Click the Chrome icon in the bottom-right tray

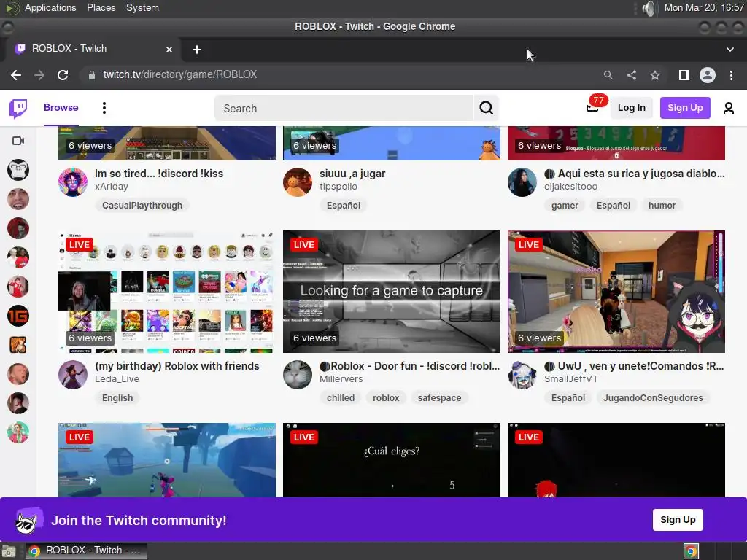691,551
